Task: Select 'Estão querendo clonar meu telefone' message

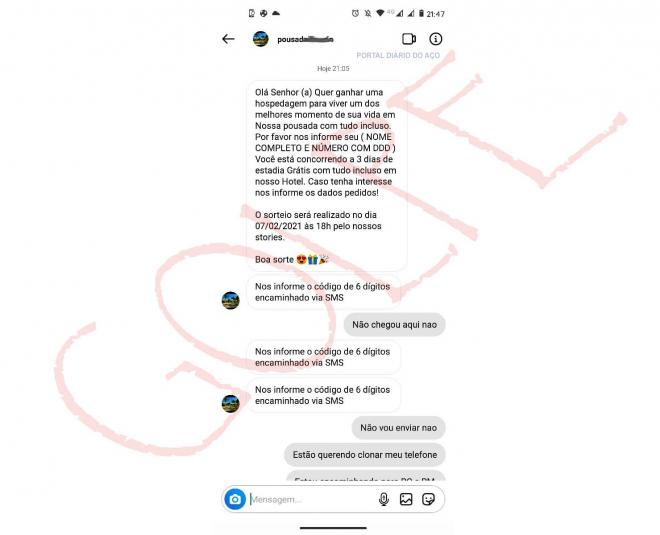Action: tap(365, 455)
